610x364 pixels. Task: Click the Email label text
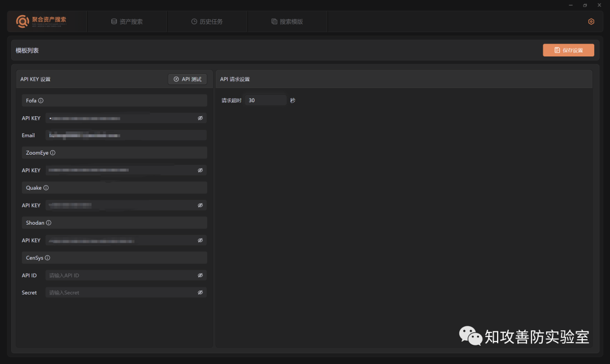click(x=28, y=135)
